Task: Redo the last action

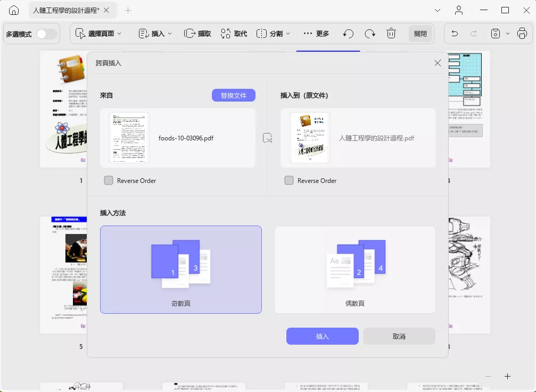Action: [x=473, y=34]
